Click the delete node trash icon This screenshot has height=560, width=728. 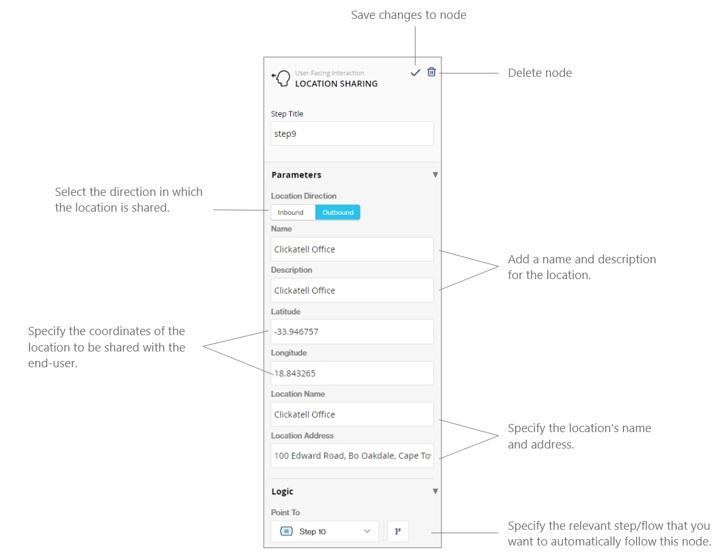coord(431,72)
